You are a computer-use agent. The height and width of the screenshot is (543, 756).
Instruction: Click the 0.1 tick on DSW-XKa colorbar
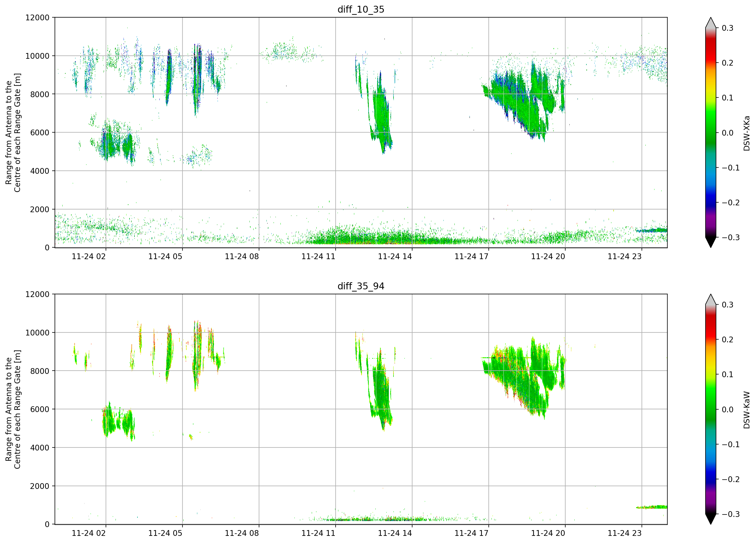tap(728, 98)
